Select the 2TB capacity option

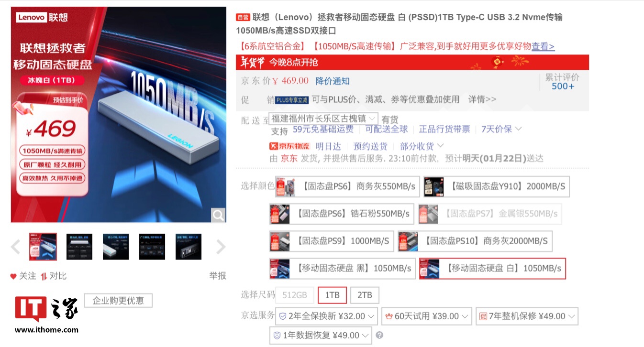(365, 295)
